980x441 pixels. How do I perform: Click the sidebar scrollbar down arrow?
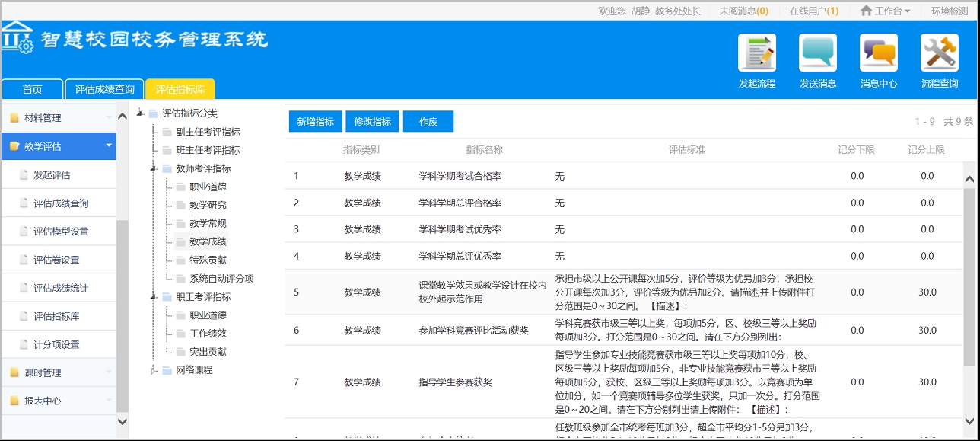click(x=123, y=420)
